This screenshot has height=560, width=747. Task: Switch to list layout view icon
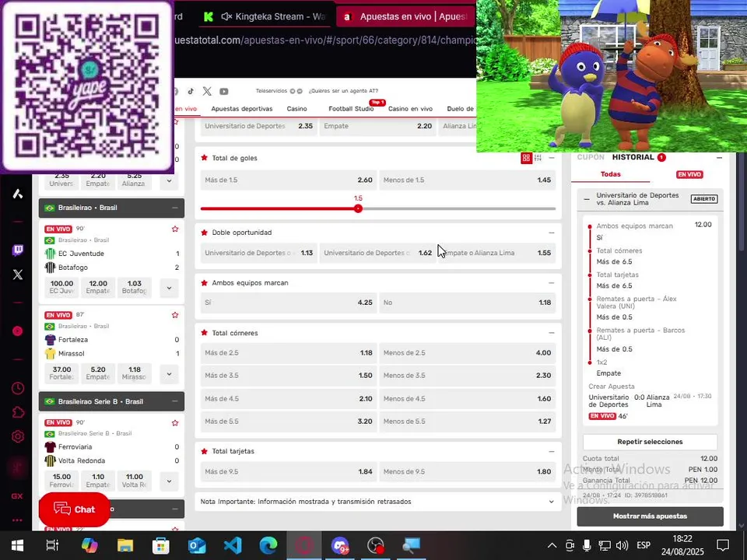coord(538,158)
